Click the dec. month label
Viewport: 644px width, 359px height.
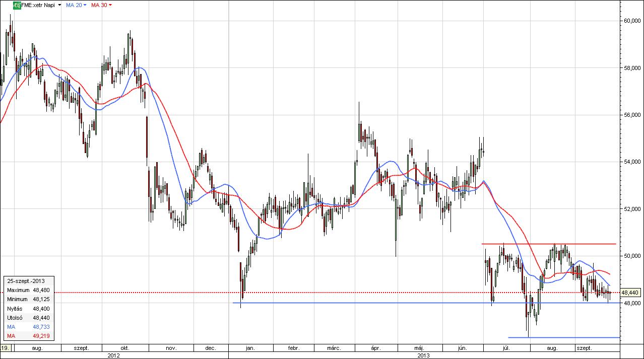click(x=211, y=348)
